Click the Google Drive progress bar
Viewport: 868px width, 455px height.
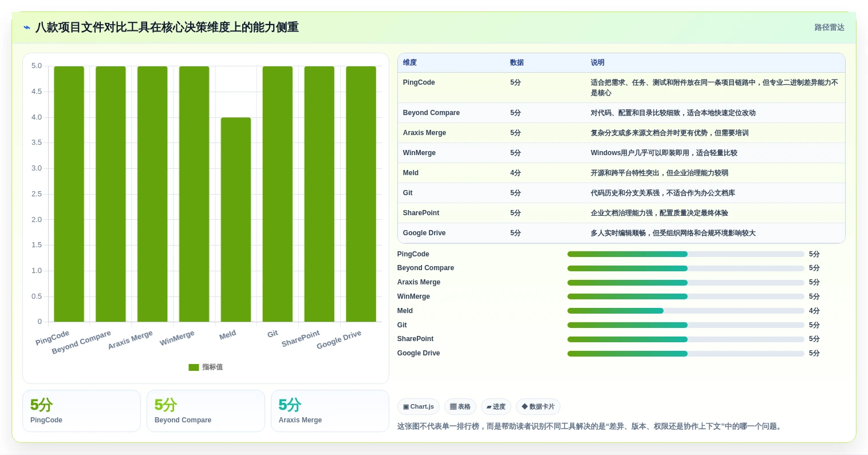(686, 354)
